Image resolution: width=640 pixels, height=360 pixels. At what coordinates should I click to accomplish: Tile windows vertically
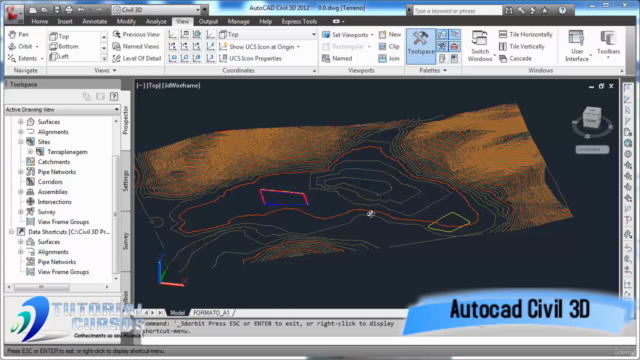(522, 47)
